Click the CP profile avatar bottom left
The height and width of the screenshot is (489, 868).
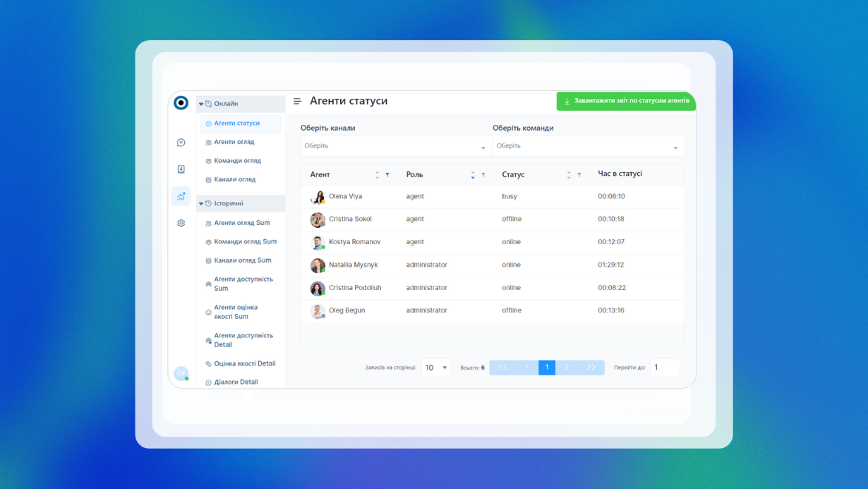[x=181, y=373]
